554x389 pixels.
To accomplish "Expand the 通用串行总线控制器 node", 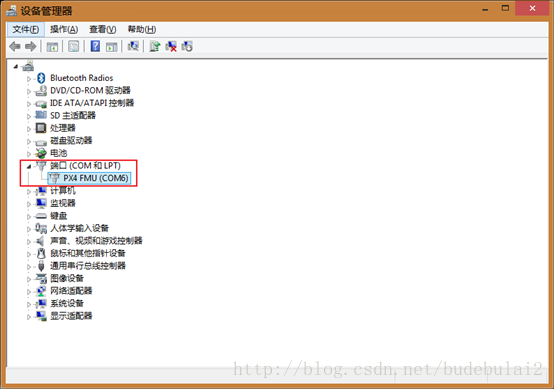I will [29, 267].
